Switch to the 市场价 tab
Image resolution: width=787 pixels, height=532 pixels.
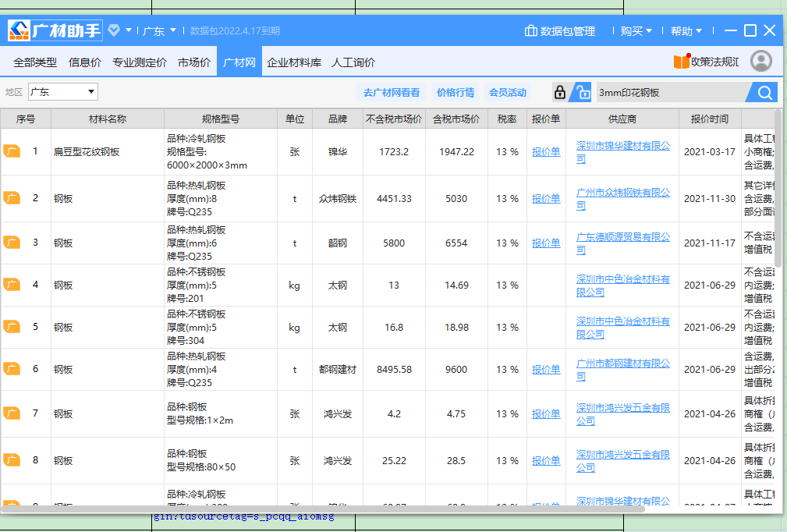point(194,62)
